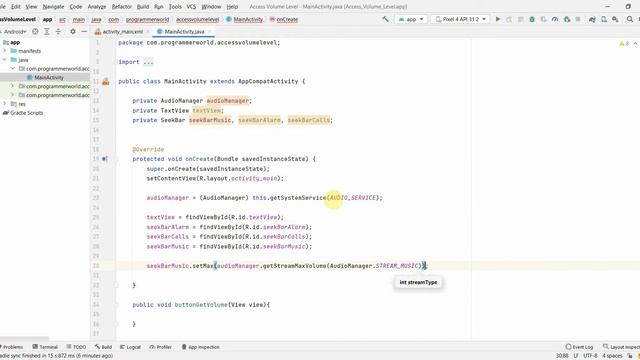This screenshot has width=640, height=360.
Task: Open the Tools menu
Action: coord(175,7)
